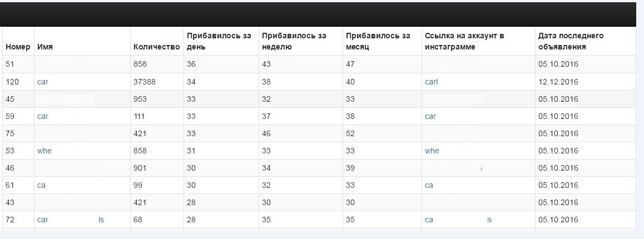Open the Instagram link in row 59

[x=430, y=116]
